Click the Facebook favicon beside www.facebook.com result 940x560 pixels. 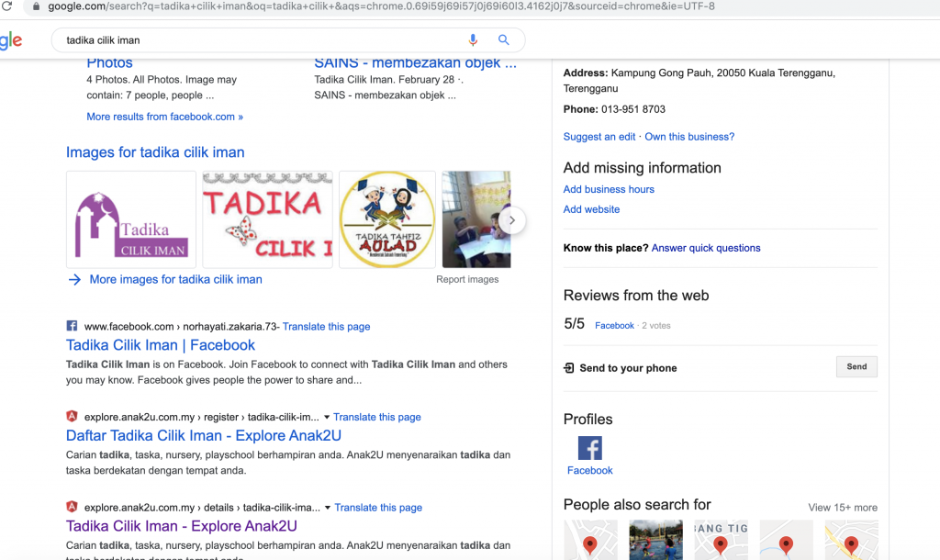click(72, 326)
